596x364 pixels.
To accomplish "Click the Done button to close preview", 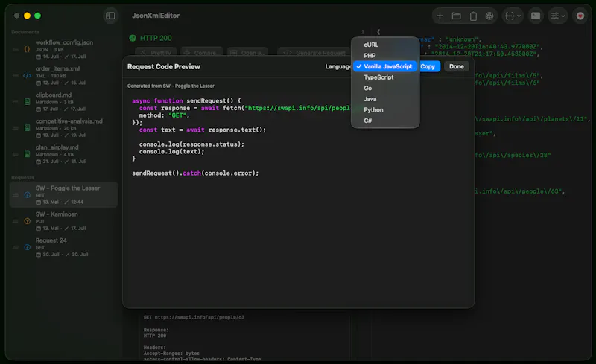I will coord(457,66).
